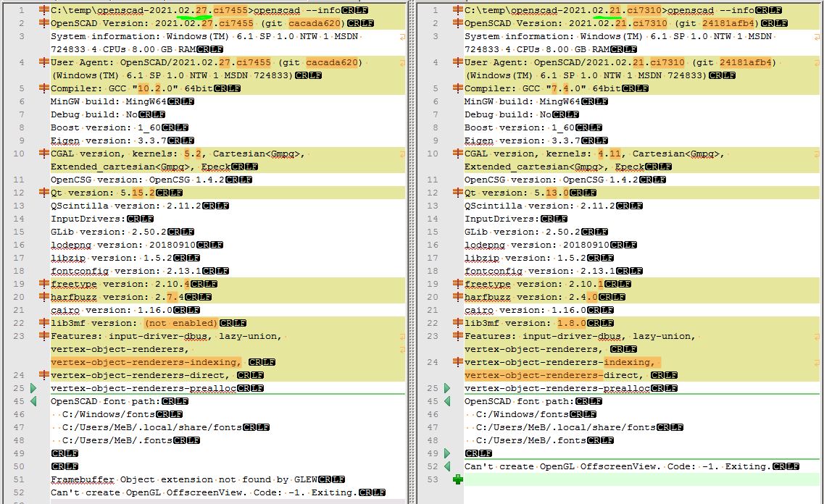Click the marker at the right edge of the Features line
Viewport: 824px width, 504px height.
click(x=403, y=336)
